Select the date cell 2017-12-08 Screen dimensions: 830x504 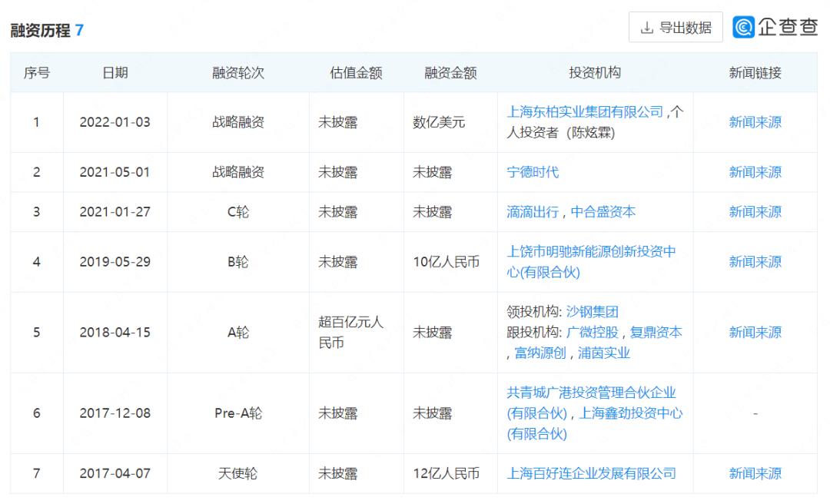(115, 413)
